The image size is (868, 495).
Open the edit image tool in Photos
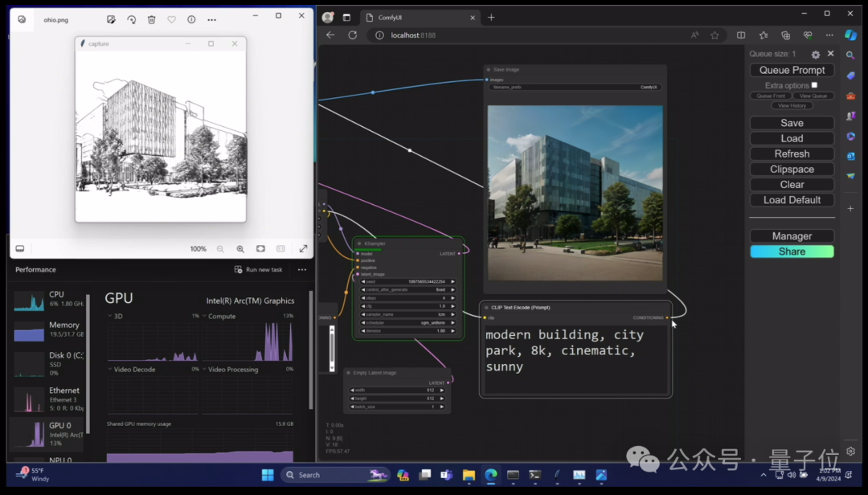[x=111, y=19]
